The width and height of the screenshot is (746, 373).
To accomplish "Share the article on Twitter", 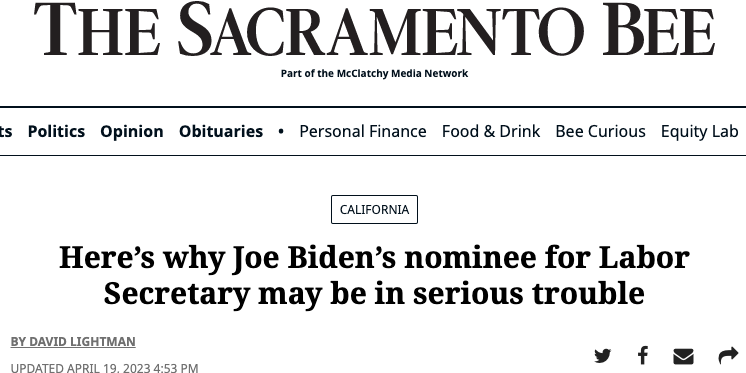I will pos(602,355).
